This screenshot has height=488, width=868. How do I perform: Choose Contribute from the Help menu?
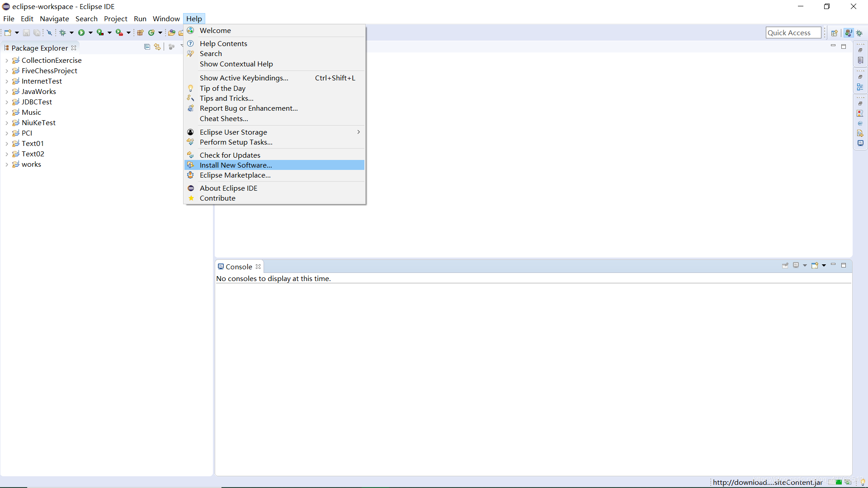click(274, 198)
